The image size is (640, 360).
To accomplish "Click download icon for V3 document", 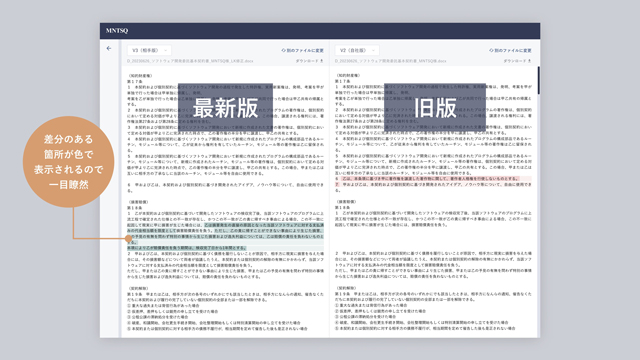I will click(x=322, y=61).
